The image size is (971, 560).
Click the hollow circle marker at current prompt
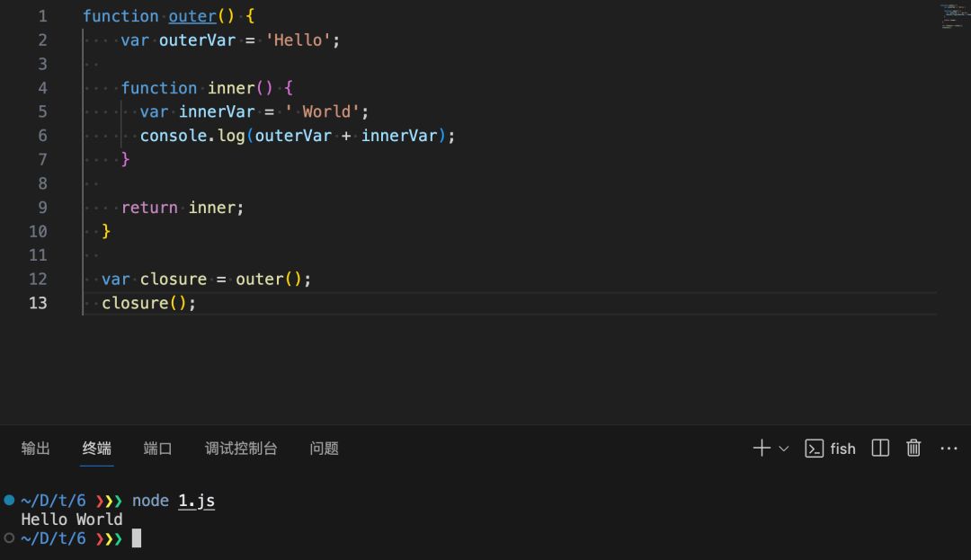pos(9,538)
